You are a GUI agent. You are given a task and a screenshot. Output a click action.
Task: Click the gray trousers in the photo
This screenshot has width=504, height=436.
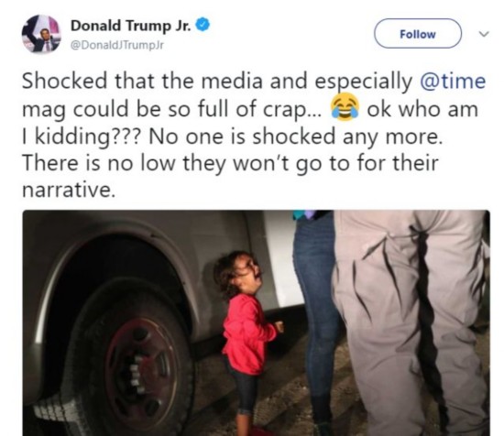410,323
